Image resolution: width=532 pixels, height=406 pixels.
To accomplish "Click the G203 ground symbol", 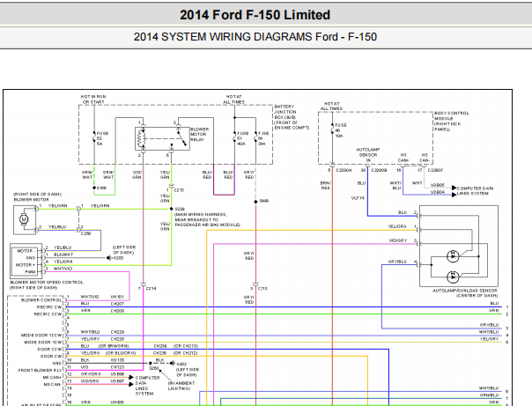I will (x=108, y=258).
